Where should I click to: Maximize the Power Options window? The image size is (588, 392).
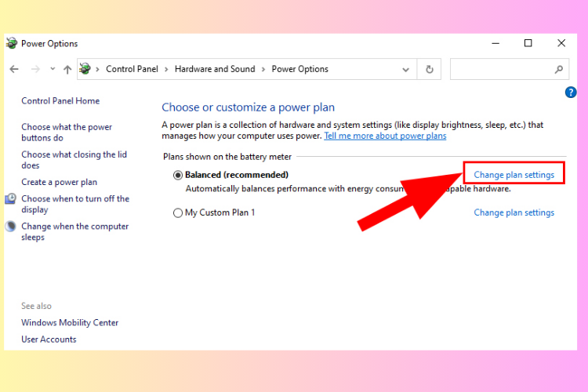[x=528, y=43]
